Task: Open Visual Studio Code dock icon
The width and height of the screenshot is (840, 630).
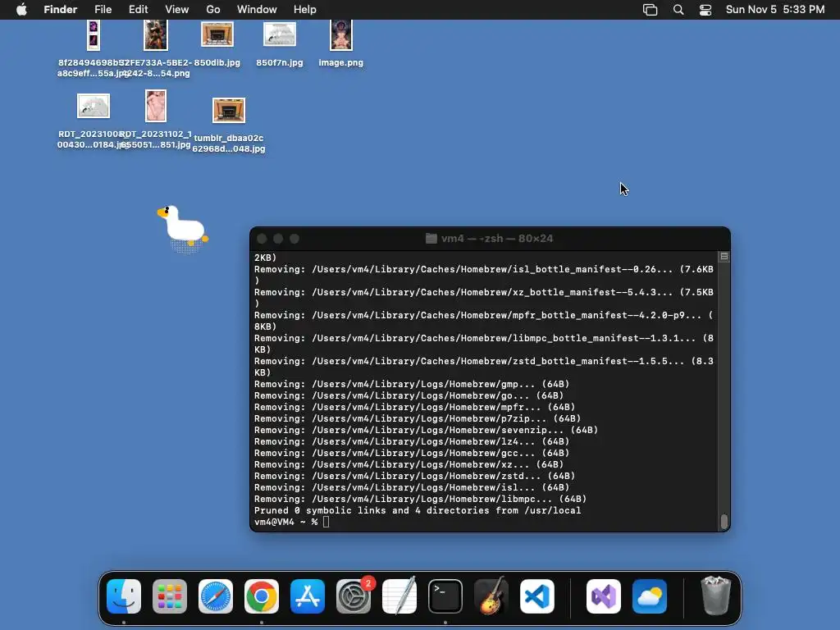Action: tap(537, 596)
